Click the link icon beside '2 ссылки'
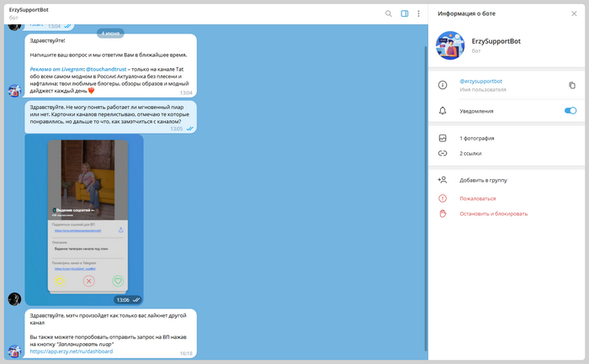The image size is (589, 364). [x=443, y=153]
